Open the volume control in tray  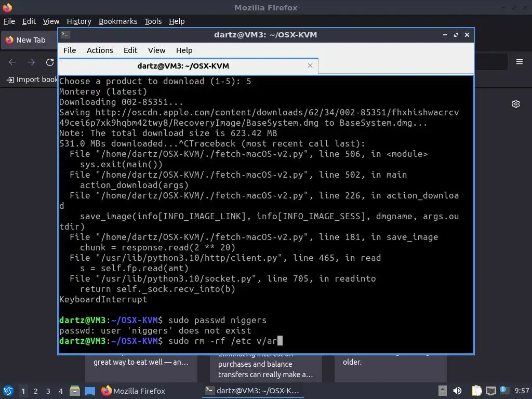[457, 391]
